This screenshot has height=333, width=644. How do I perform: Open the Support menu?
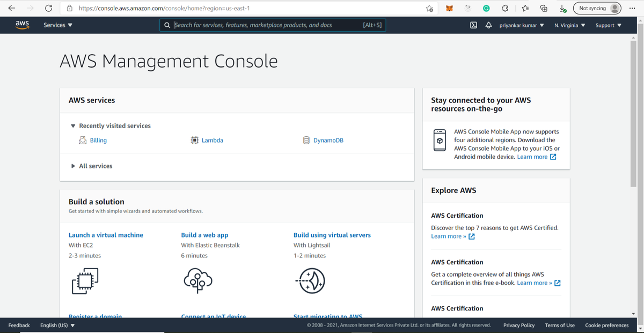click(x=609, y=25)
